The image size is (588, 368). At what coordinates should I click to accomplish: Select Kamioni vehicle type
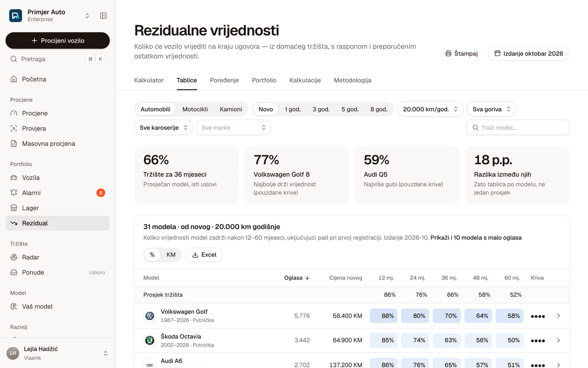pos(231,109)
